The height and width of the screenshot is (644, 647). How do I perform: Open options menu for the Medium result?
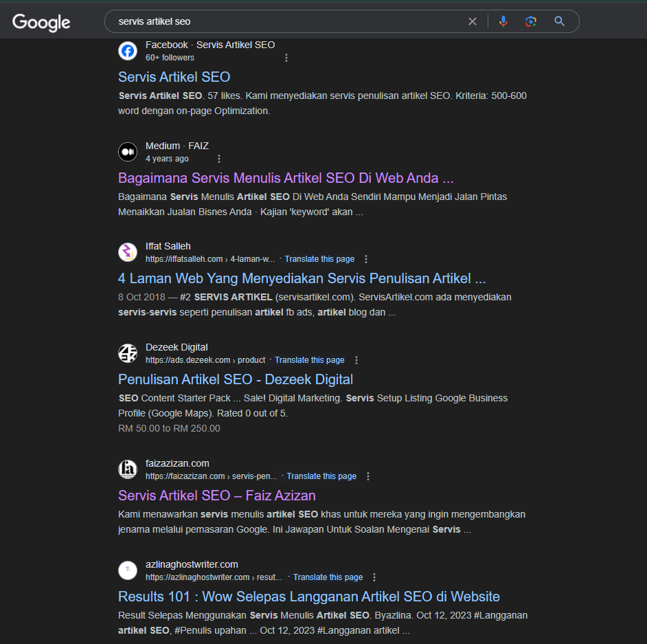[x=218, y=159]
